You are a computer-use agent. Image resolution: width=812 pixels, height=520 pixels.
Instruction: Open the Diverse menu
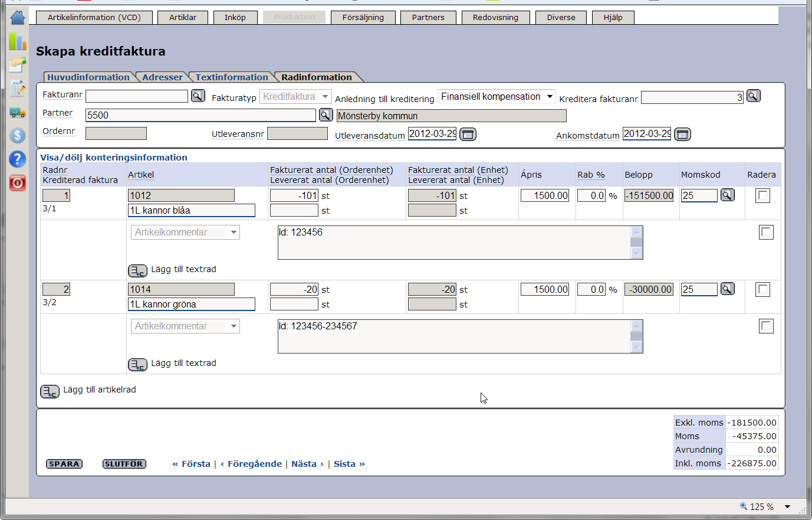click(561, 17)
